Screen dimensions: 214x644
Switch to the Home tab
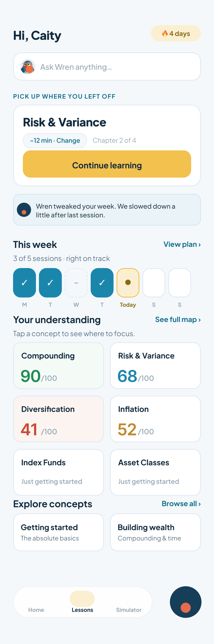click(36, 610)
